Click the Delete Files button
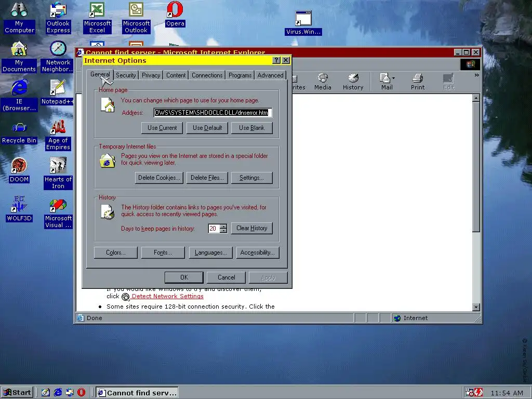 coord(207,178)
